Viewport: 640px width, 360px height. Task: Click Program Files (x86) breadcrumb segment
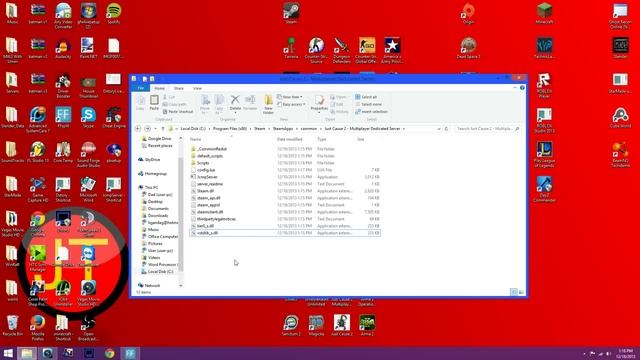click(x=230, y=129)
